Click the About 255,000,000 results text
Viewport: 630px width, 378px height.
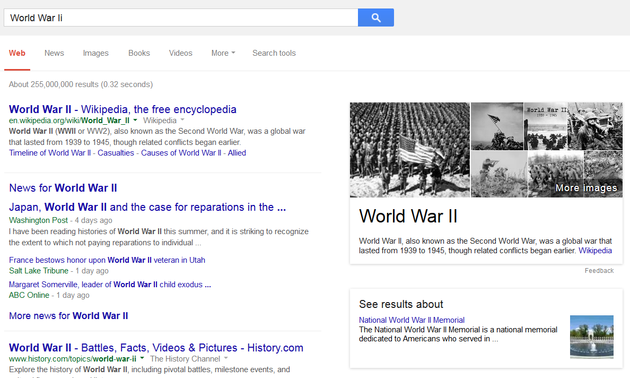(81, 84)
